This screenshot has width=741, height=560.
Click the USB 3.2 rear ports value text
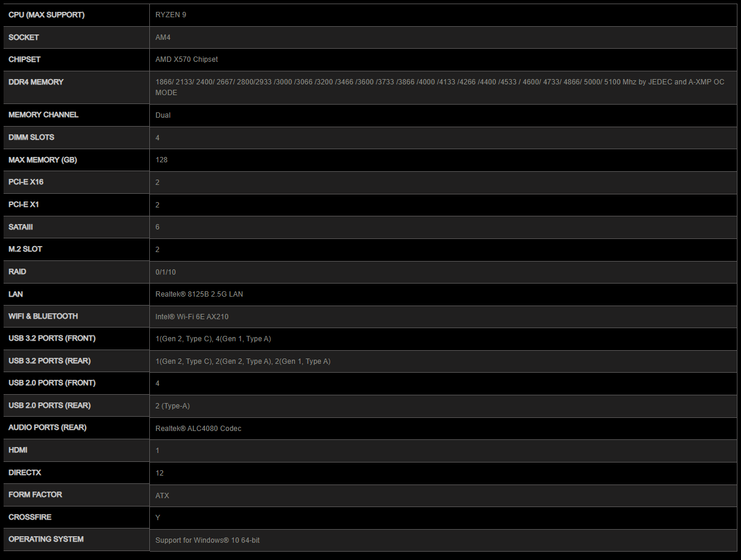click(x=243, y=361)
